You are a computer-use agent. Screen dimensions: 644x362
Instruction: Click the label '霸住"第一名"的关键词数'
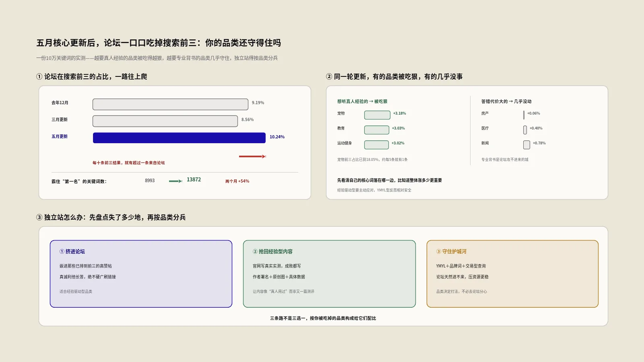click(79, 181)
